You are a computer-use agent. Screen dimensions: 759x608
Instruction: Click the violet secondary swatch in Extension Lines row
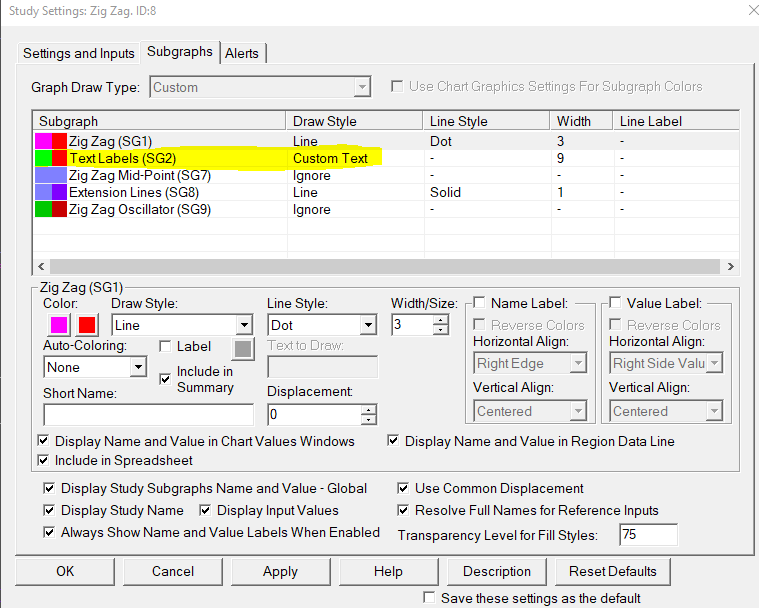pos(59,192)
